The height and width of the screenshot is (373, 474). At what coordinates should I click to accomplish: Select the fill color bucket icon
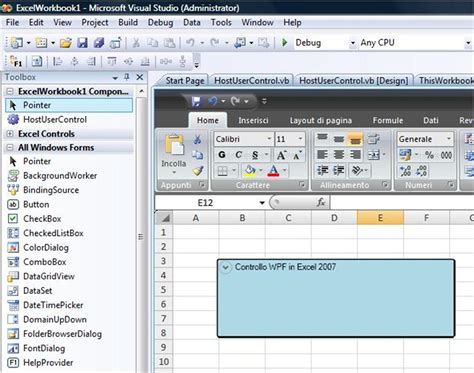tap(250, 171)
